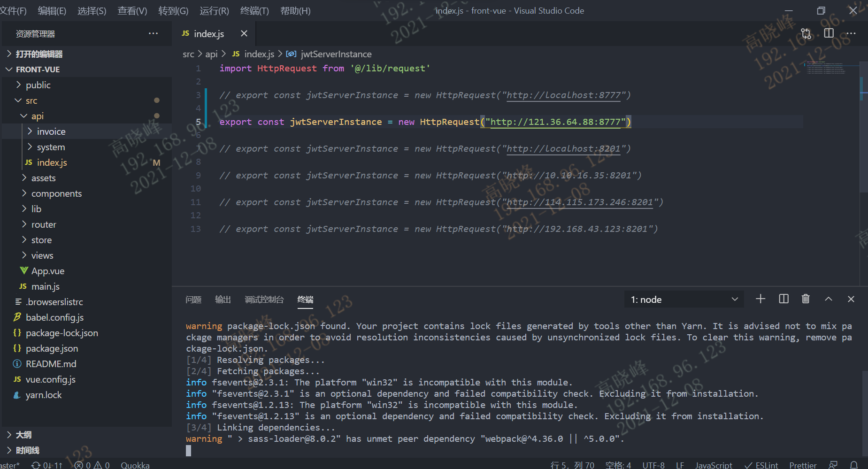Open the 编辑(E) menu
This screenshot has height=469, width=868.
[52, 11]
